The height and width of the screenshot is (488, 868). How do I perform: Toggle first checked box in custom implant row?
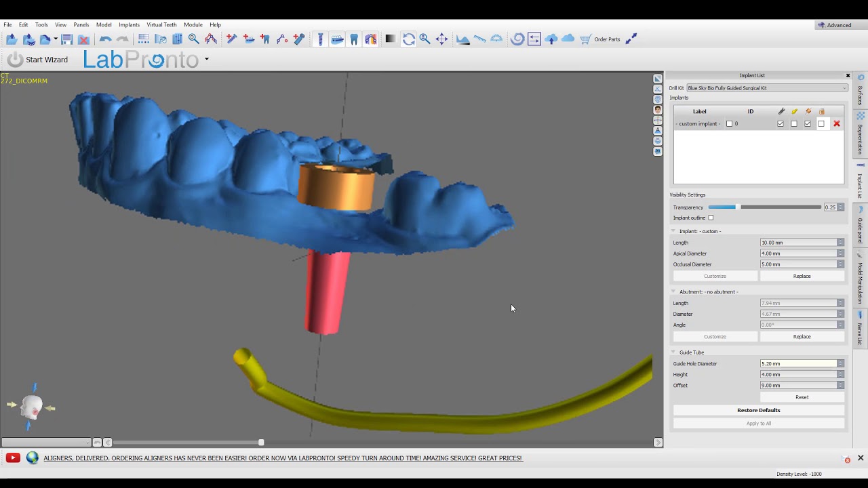pos(781,124)
